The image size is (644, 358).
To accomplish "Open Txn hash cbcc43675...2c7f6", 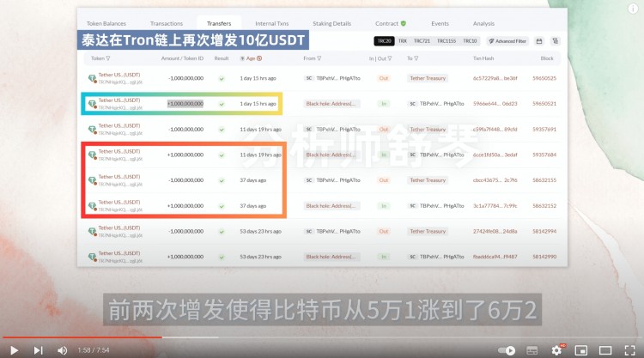I will 495,180.
